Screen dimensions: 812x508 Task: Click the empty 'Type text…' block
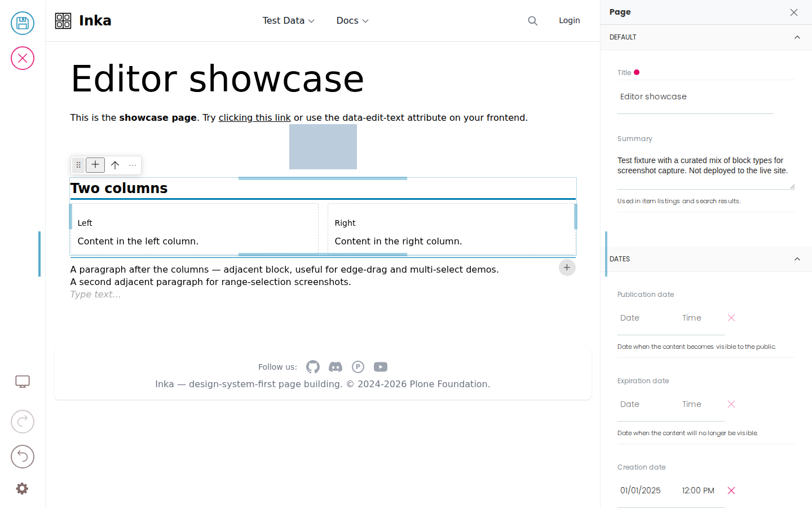click(96, 294)
